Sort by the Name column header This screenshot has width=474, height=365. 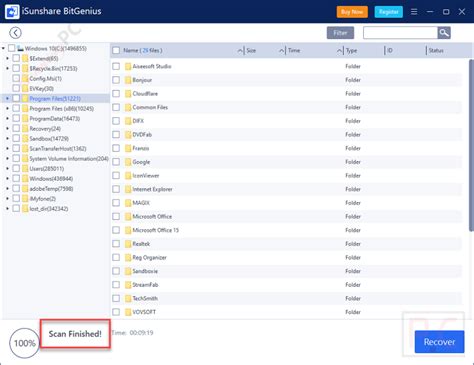(143, 50)
